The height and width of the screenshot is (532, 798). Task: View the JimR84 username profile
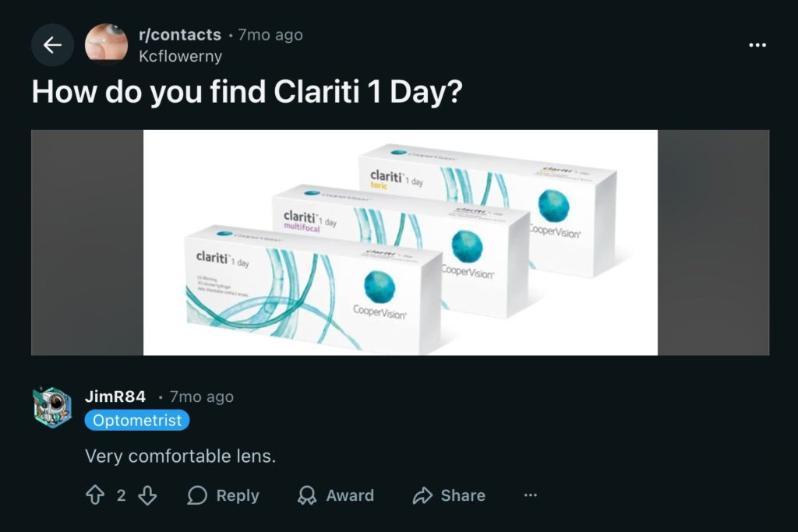coord(115,396)
